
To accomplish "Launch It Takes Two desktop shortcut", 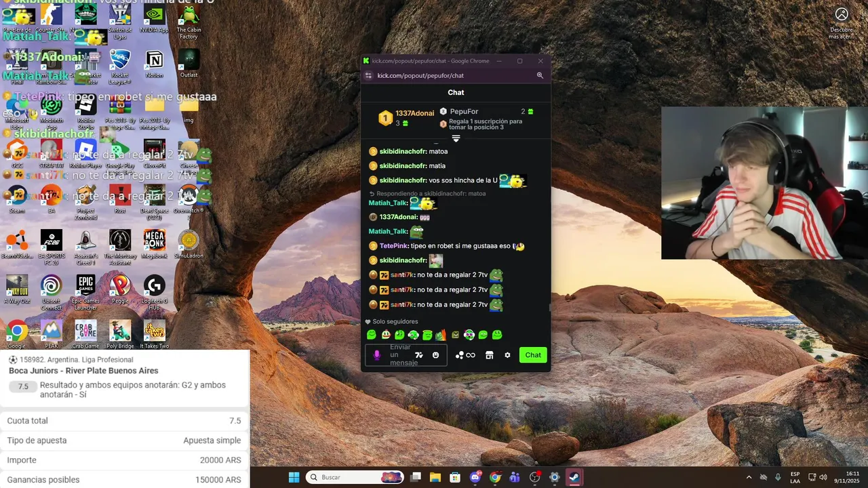I will pos(155,334).
